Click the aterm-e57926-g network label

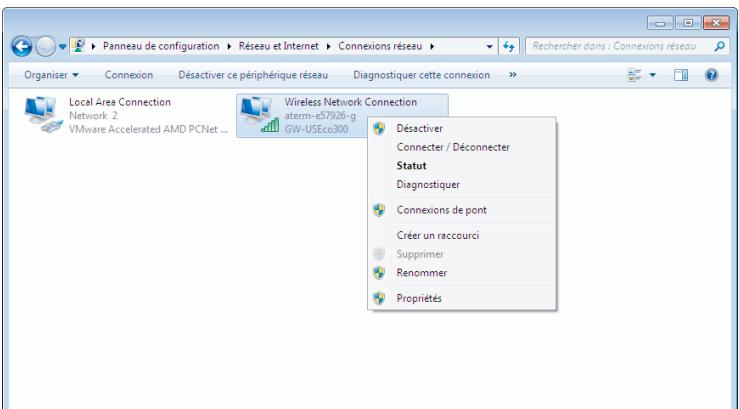(x=320, y=115)
